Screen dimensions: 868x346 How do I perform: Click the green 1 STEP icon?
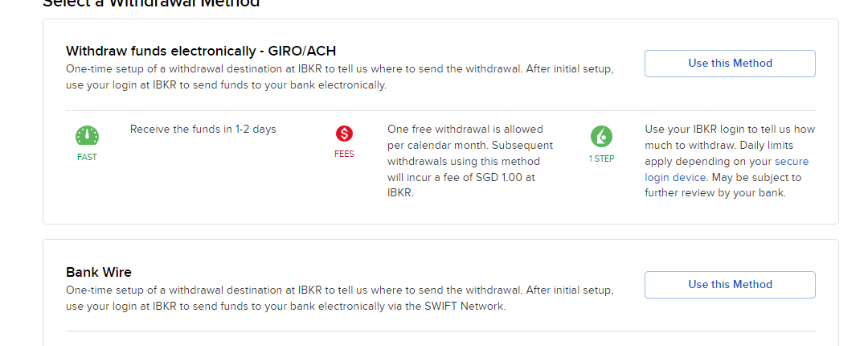[601, 135]
